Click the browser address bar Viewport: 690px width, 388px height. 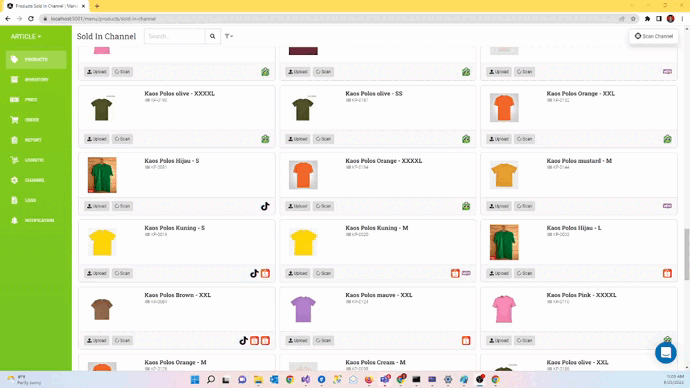coord(329,18)
